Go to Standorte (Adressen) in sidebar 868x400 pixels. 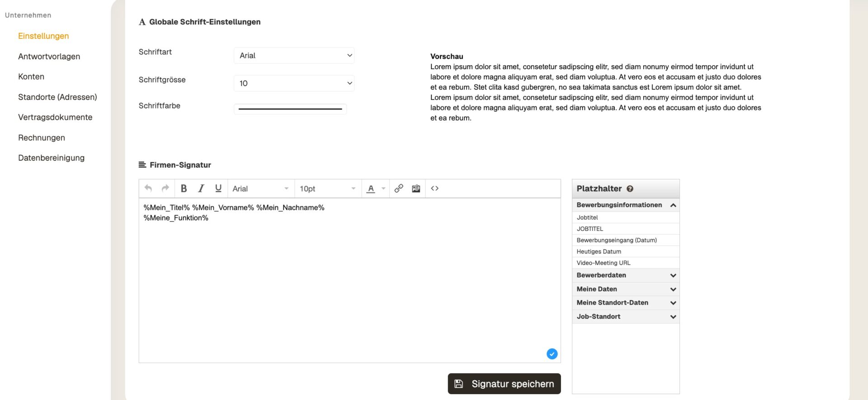(x=57, y=97)
